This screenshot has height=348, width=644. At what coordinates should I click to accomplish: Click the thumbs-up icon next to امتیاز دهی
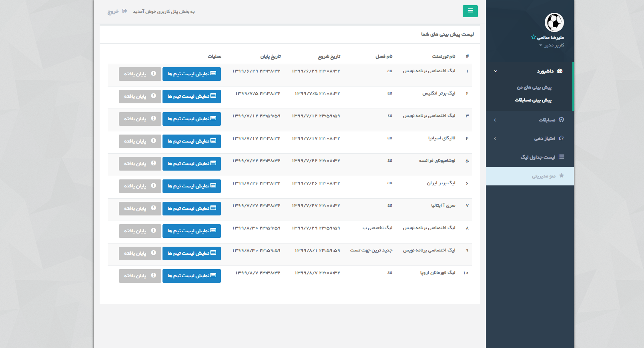tap(561, 138)
